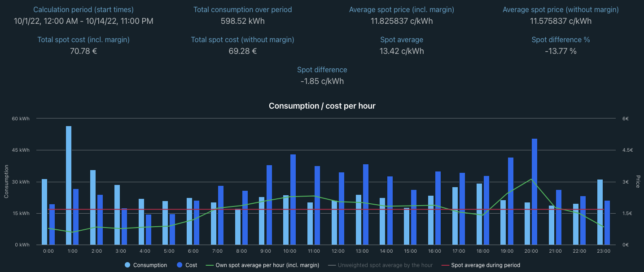Click the value 69.28 €
The image size is (644, 272).
click(x=243, y=51)
